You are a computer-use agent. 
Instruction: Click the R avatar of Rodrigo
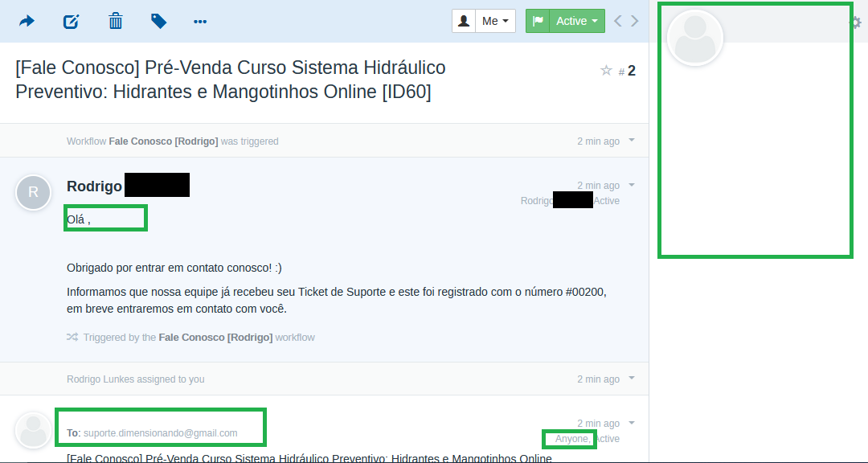pos(33,192)
